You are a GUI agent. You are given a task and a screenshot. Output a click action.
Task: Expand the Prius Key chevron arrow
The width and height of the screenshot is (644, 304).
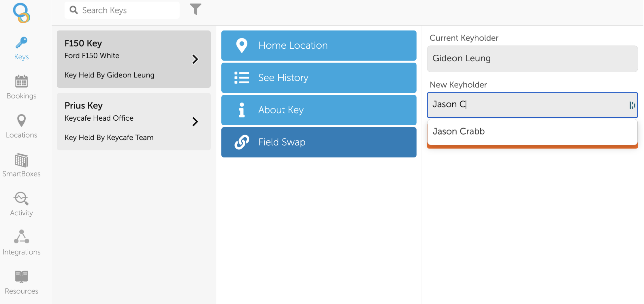[195, 121]
